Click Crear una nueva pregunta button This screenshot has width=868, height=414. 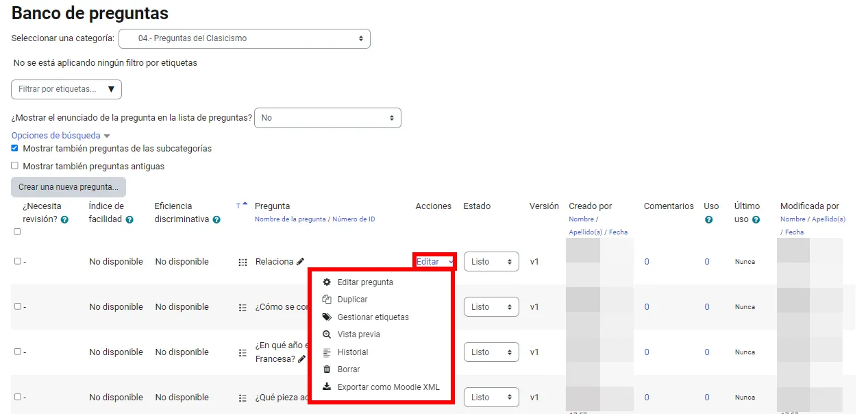tap(68, 187)
